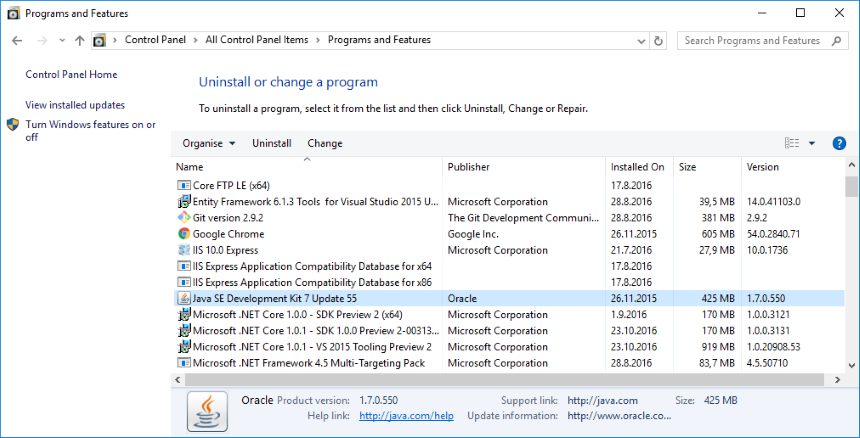
Task: Open View installed updates link
Action: [75, 105]
